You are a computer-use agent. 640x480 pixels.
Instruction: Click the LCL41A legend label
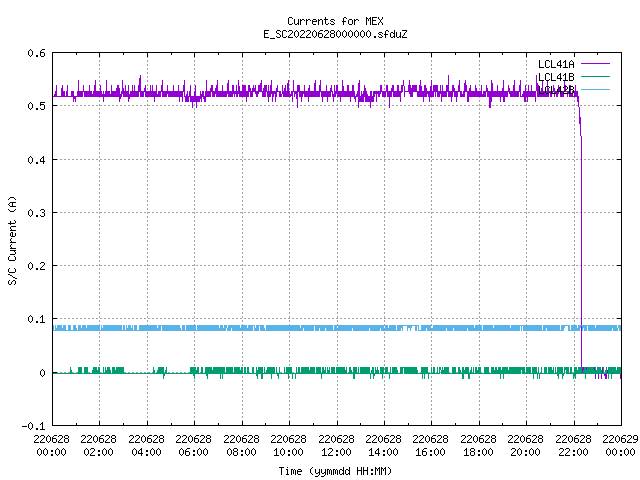coord(556,64)
